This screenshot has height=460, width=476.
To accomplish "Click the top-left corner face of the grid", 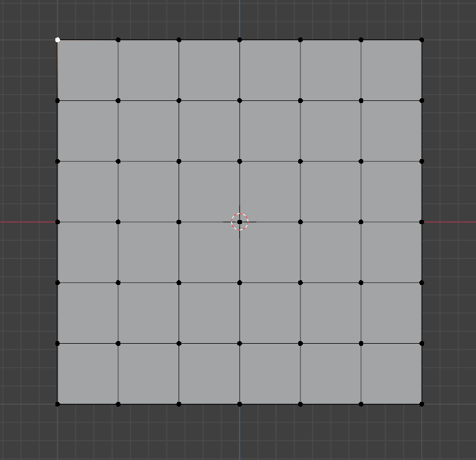I will coord(88,71).
